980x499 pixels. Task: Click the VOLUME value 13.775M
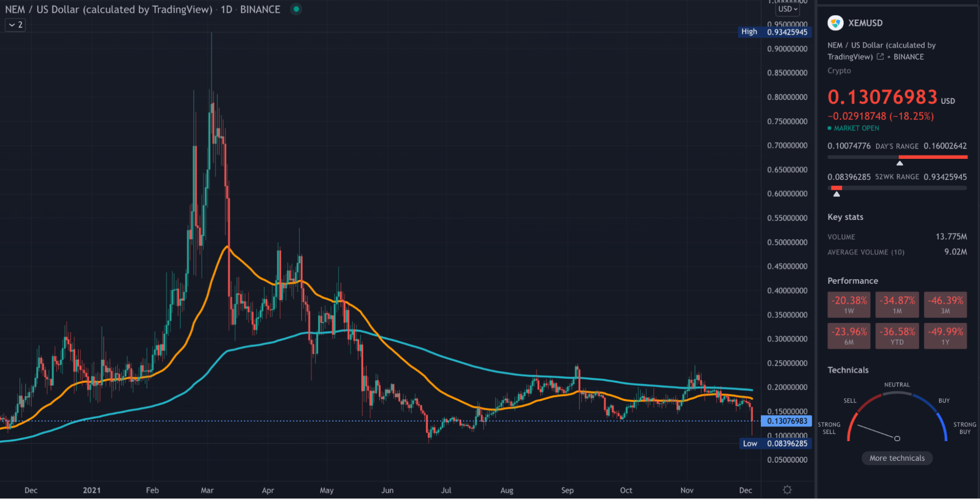coord(951,237)
